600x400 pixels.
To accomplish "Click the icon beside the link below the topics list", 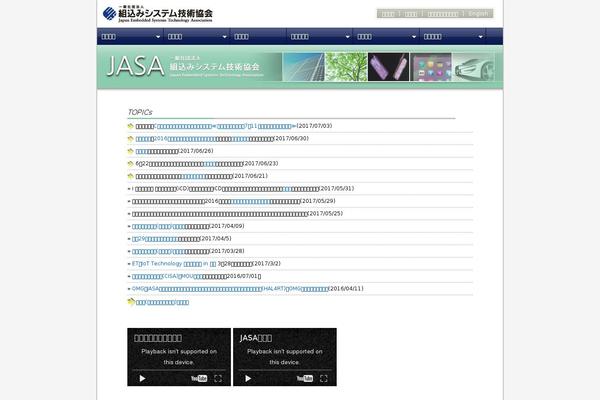I will [131, 302].
